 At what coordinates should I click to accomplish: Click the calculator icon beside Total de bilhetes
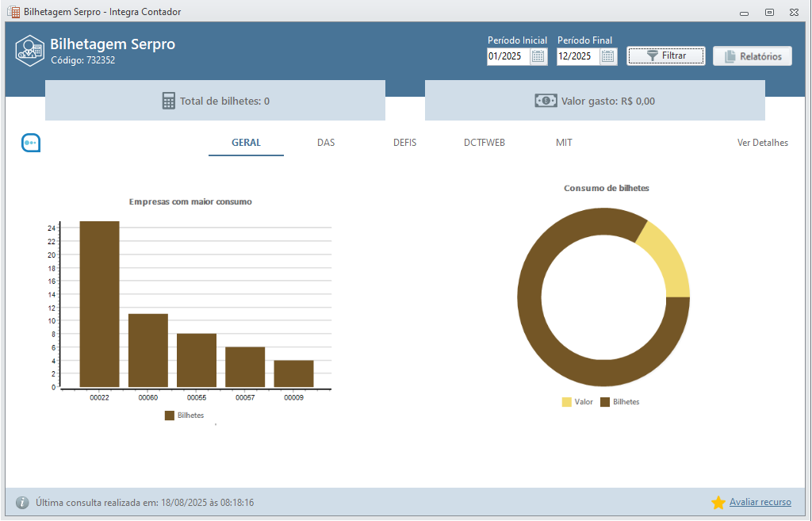(x=168, y=101)
